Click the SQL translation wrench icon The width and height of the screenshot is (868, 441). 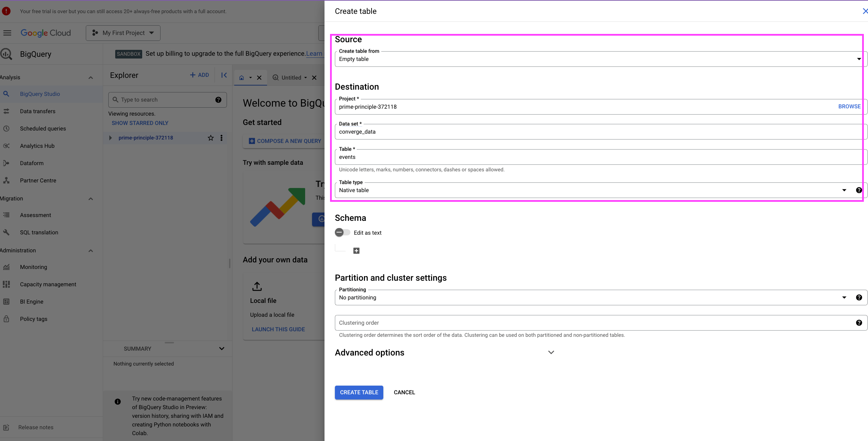pos(6,232)
